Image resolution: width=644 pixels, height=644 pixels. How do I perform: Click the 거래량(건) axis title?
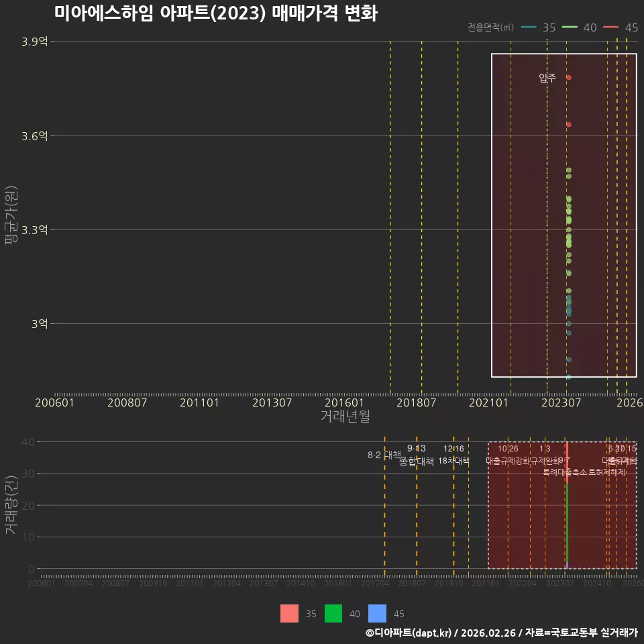[x=11, y=505]
